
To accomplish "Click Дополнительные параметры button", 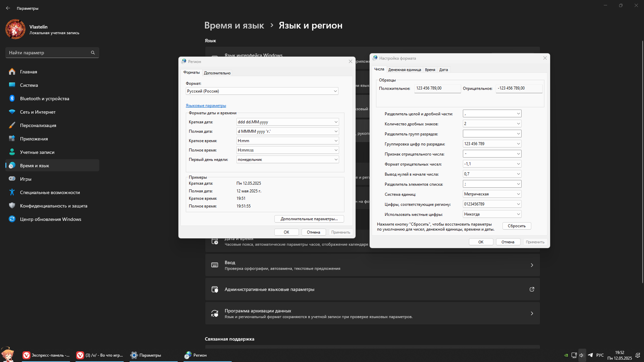I will (309, 219).
